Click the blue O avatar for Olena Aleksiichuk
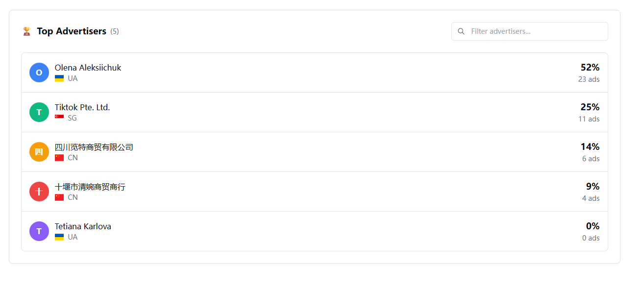The height and width of the screenshot is (290, 644). pos(39,72)
